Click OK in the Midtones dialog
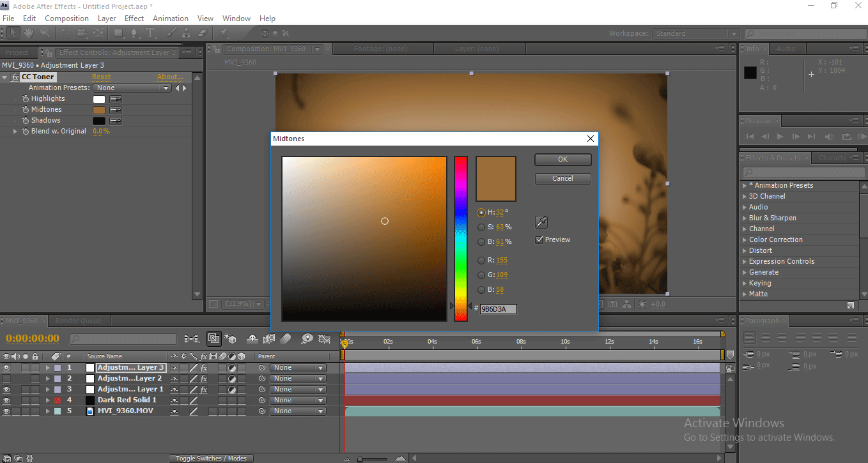Image resolution: width=868 pixels, height=463 pixels. point(562,160)
